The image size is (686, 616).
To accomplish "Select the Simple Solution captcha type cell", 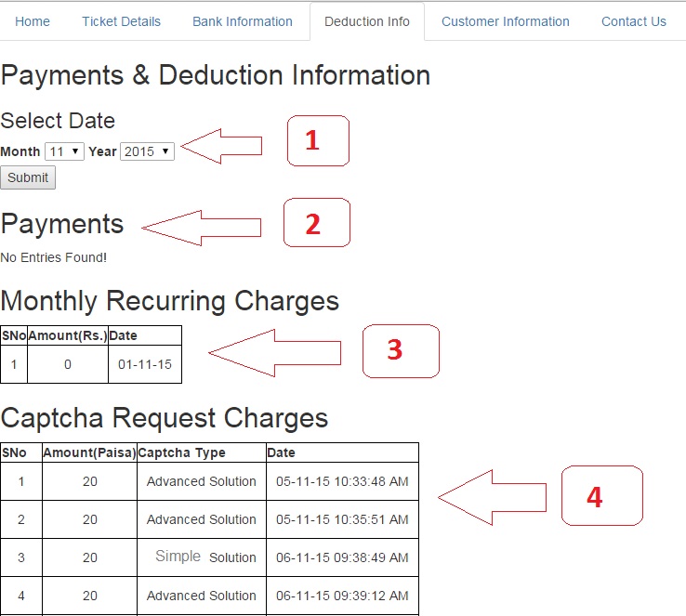I will point(201,557).
